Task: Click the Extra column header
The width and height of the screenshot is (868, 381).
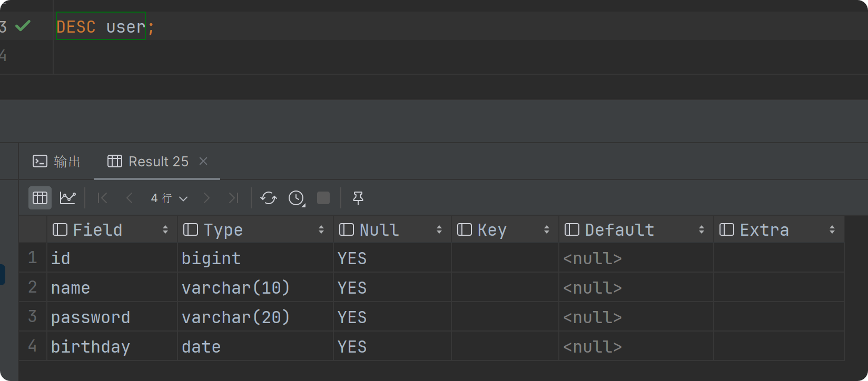Action: 764,230
